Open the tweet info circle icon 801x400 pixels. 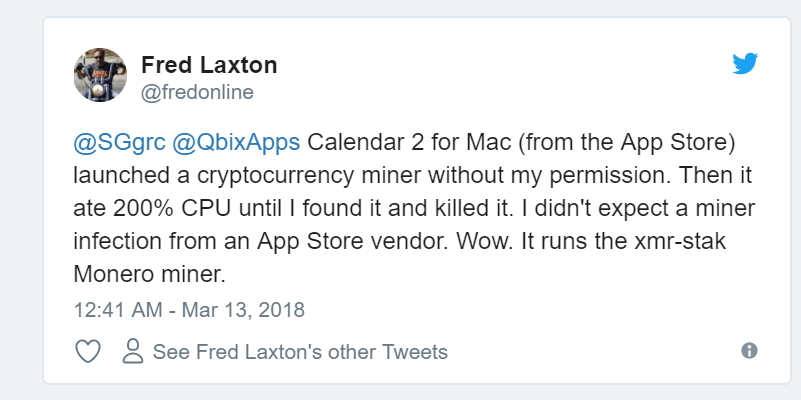point(749,351)
